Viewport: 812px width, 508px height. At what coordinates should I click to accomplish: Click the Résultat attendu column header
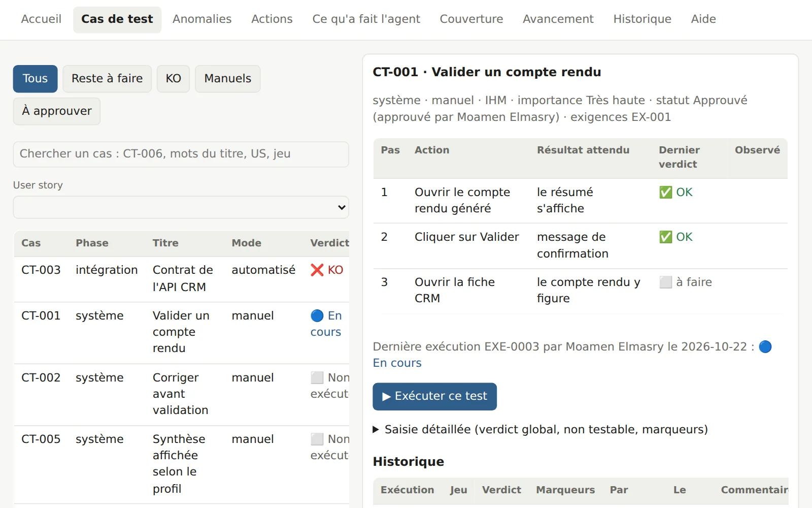tap(583, 150)
